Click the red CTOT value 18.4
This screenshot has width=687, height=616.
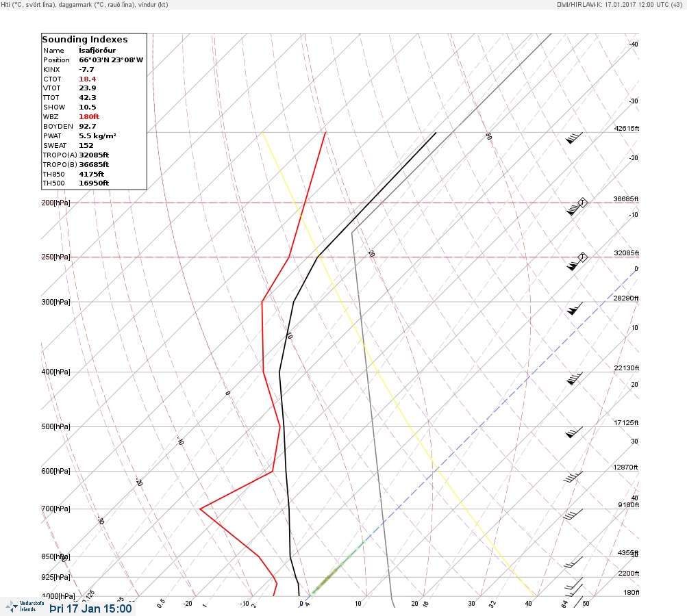click(87, 79)
